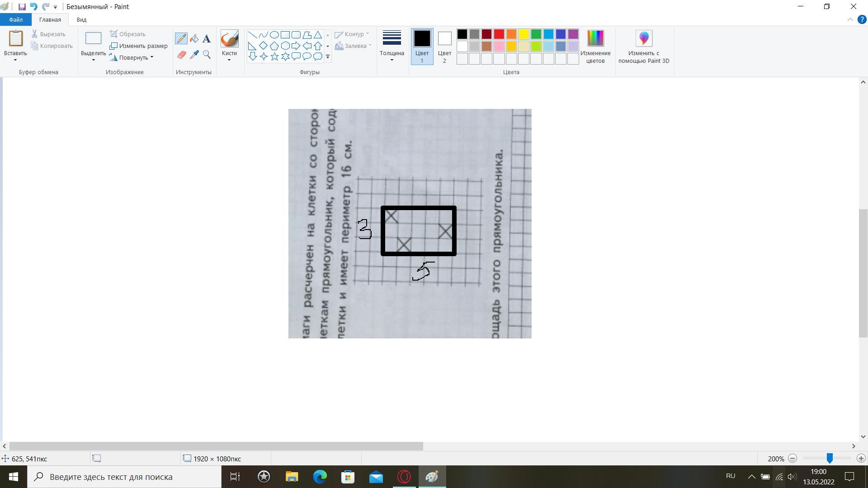Open Microsoft Edge from taskbar
This screenshot has width=868, height=488.
[x=320, y=477]
